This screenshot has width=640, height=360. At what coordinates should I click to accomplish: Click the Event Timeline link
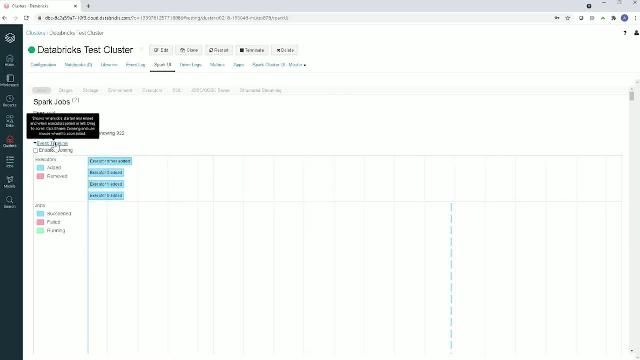52,143
